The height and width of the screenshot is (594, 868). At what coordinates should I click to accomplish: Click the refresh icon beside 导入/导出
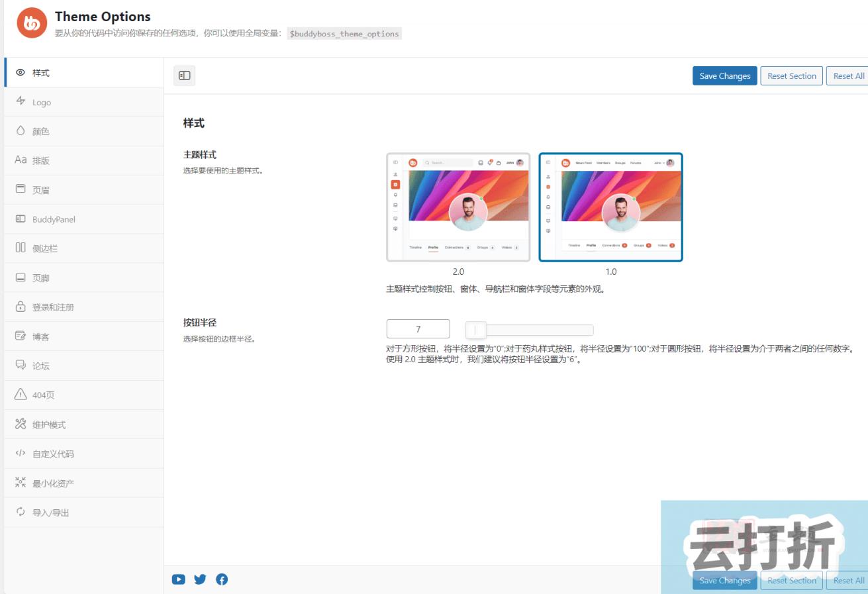point(21,512)
